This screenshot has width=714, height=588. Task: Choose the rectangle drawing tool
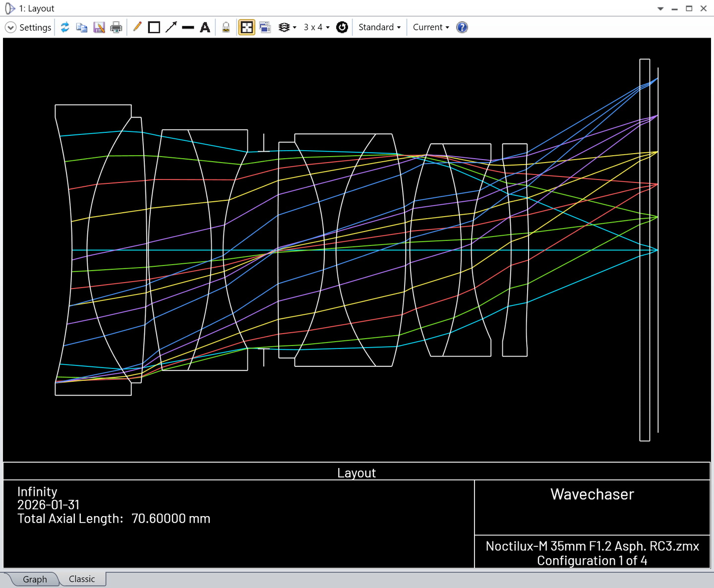(154, 27)
